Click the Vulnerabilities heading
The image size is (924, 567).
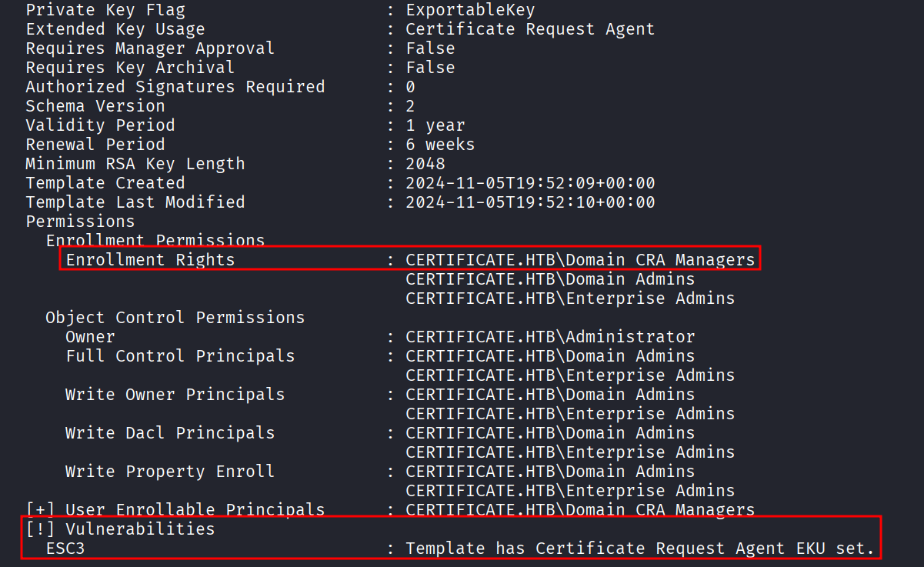point(140,529)
